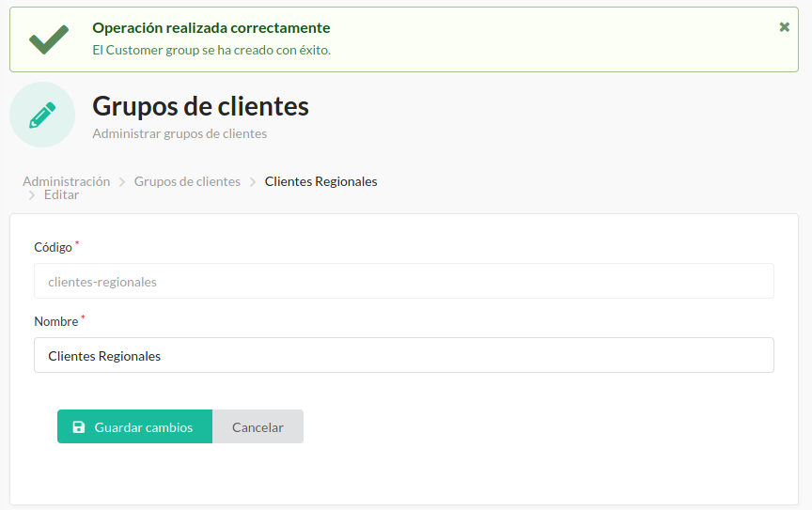This screenshot has height=510, width=812.
Task: Click the Clientes Regionales breadcrumb item
Action: [320, 181]
